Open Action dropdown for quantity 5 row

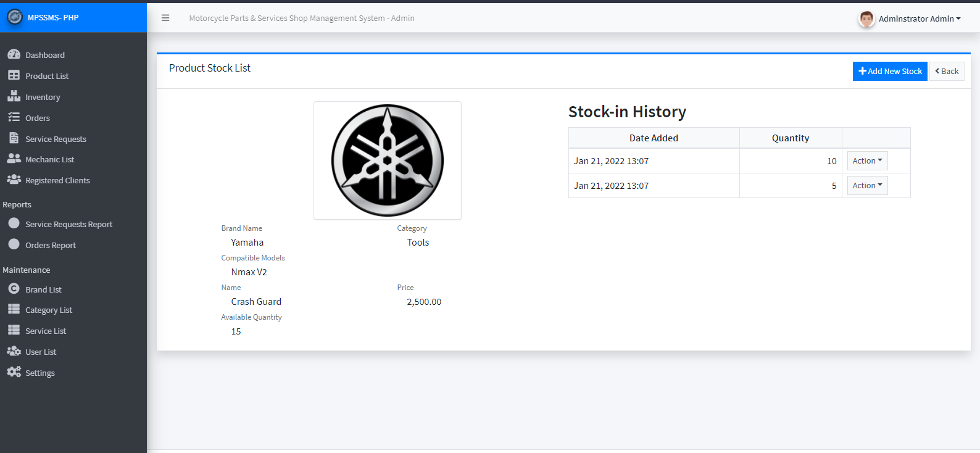[x=867, y=185]
